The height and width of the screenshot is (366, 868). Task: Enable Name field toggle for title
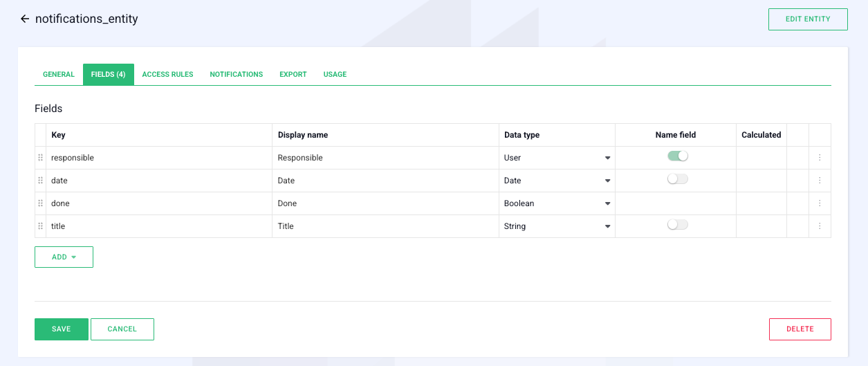coord(678,225)
